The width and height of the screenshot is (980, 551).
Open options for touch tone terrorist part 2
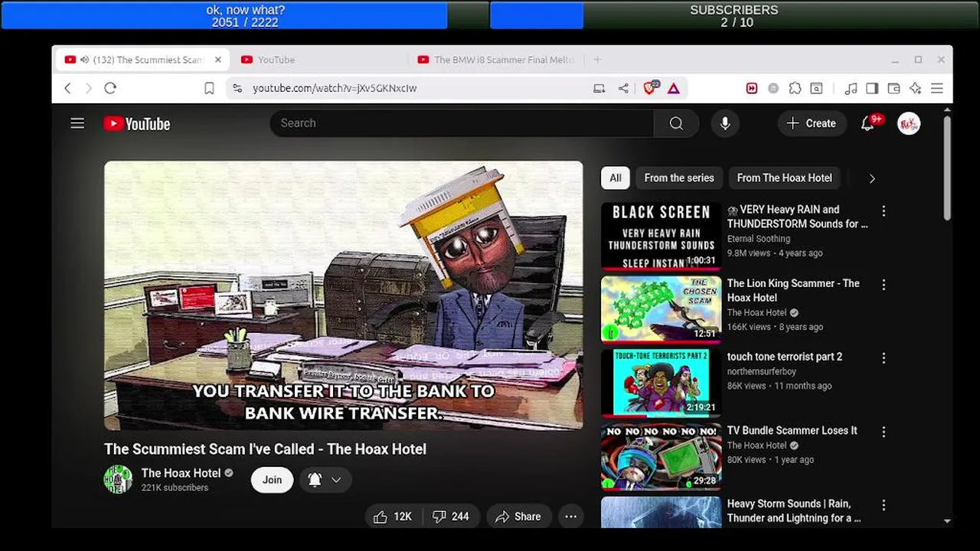pyautogui.click(x=884, y=358)
